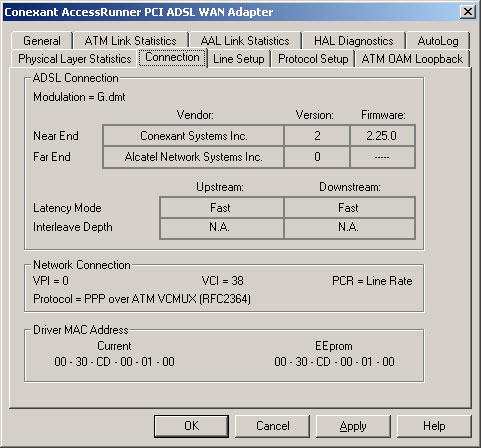
Task: Click the Network Connection group title
Action: point(82,265)
